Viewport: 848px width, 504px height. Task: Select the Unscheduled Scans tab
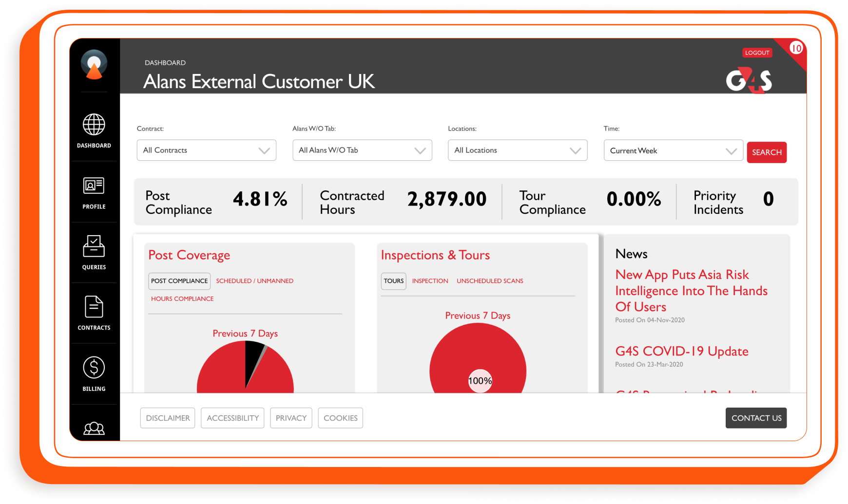(490, 281)
